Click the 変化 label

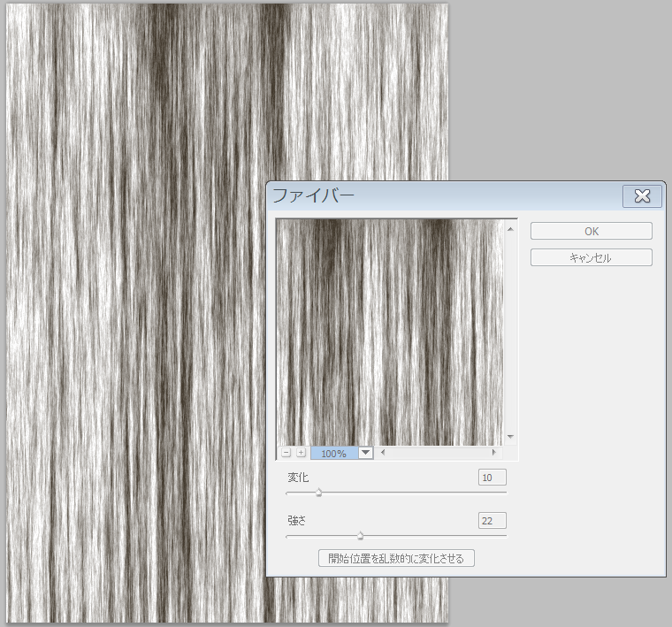pos(298,478)
